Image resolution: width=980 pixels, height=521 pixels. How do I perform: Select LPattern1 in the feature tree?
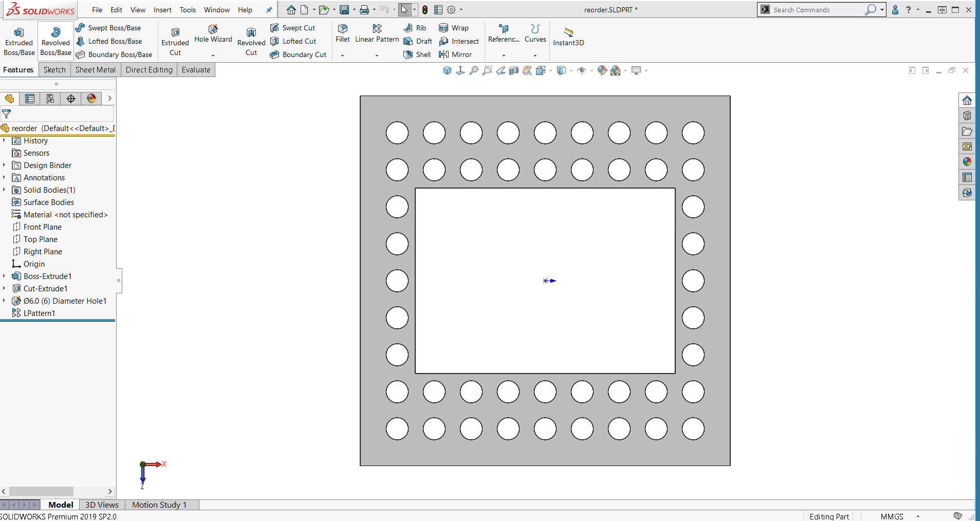coord(39,313)
